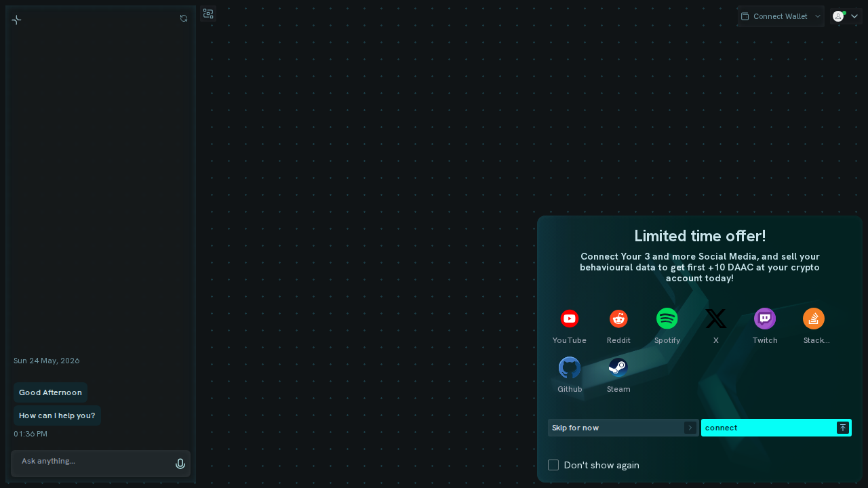The image size is (868, 488).
Task: Expand the Connect Wallet dropdown arrow
Action: tap(818, 16)
